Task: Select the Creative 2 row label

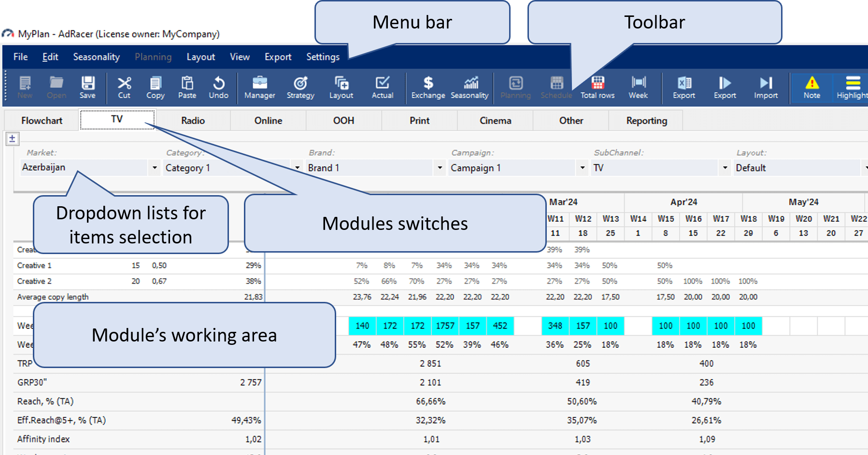Action: 34,281
